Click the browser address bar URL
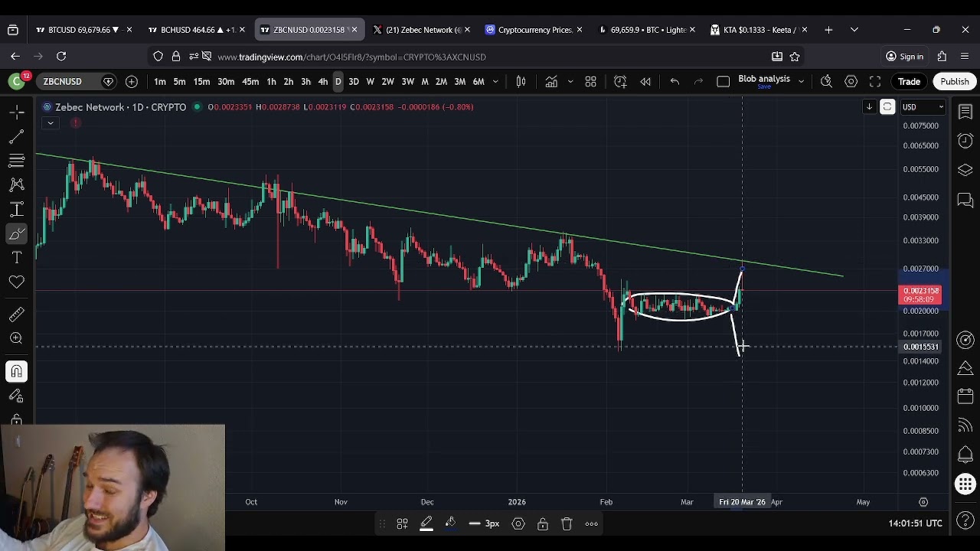Viewport: 980px width, 551px height. pyautogui.click(x=351, y=57)
